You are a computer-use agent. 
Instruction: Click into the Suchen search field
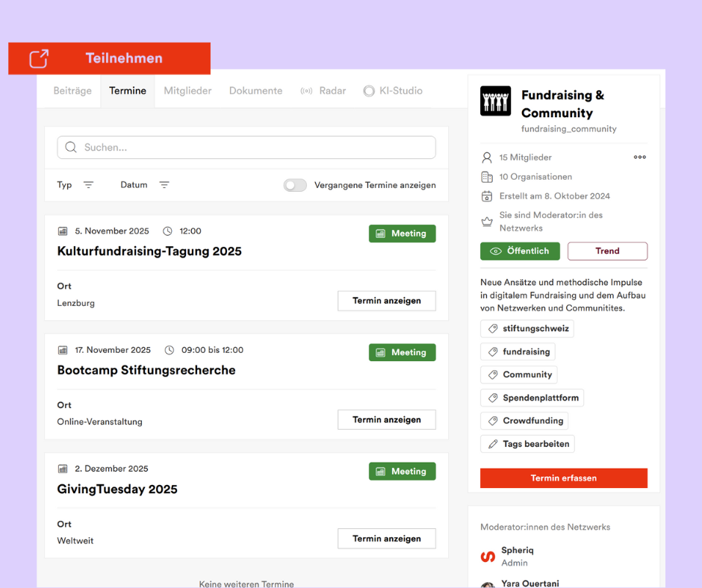(254, 148)
